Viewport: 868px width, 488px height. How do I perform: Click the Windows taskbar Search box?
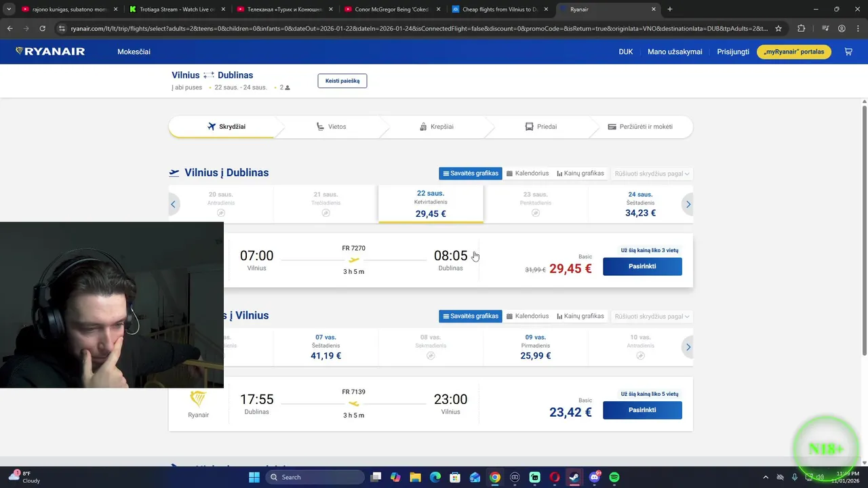tap(315, 477)
